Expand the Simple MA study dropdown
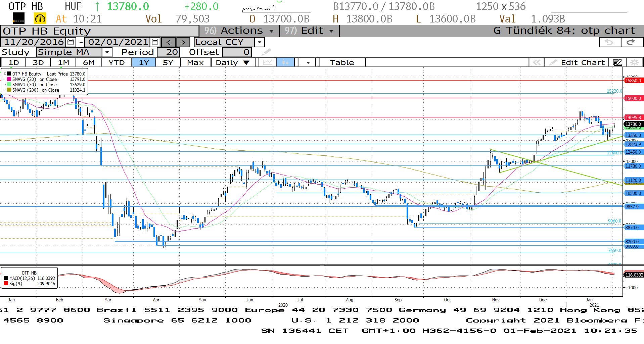This screenshot has height=344, width=644. pos(107,52)
